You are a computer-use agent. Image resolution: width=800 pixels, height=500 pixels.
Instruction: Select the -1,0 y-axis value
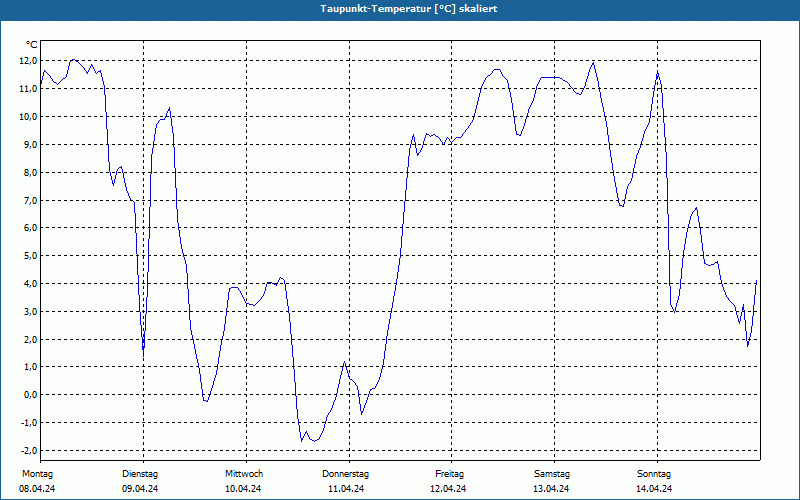(x=29, y=422)
